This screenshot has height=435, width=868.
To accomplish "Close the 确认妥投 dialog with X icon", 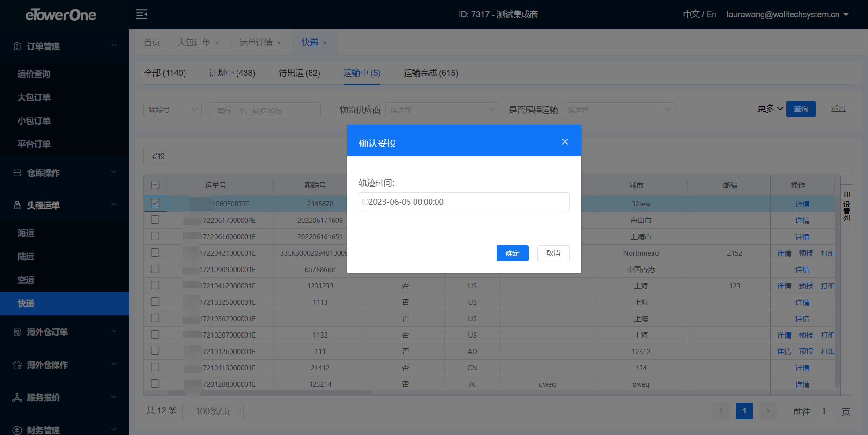I will [564, 142].
